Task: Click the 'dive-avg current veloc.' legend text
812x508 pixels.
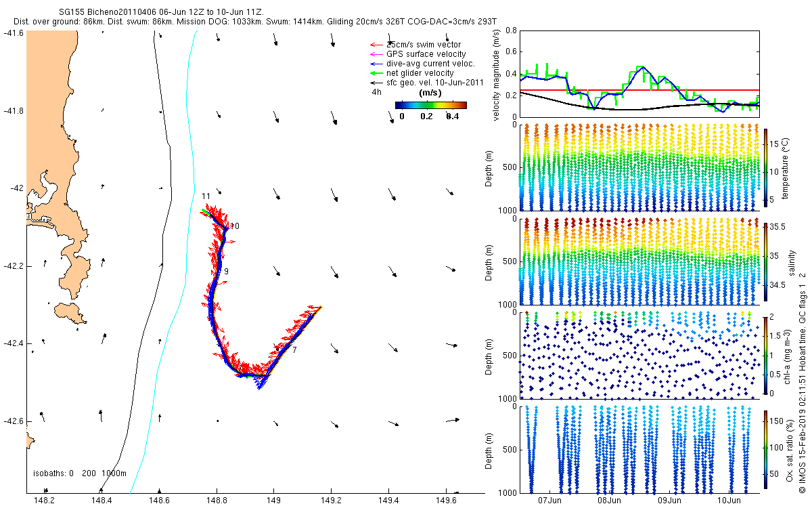Action: point(430,64)
